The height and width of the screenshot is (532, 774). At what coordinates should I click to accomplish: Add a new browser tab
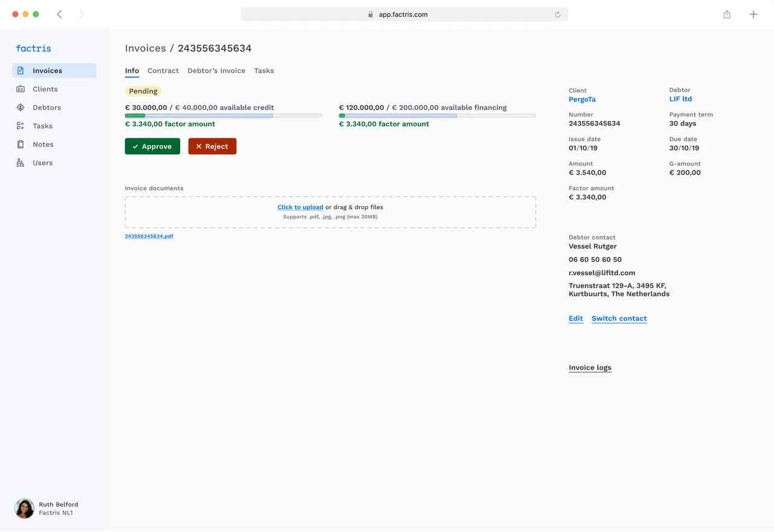point(753,15)
